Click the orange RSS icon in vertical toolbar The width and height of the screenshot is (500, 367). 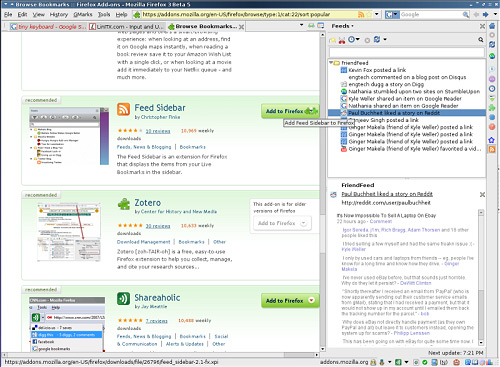pyautogui.click(x=492, y=149)
